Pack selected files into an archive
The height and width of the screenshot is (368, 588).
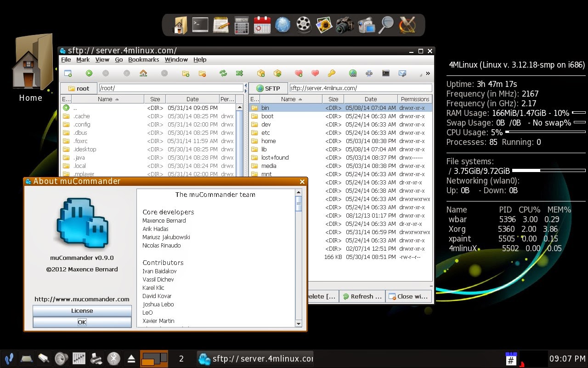pyautogui.click(x=261, y=73)
